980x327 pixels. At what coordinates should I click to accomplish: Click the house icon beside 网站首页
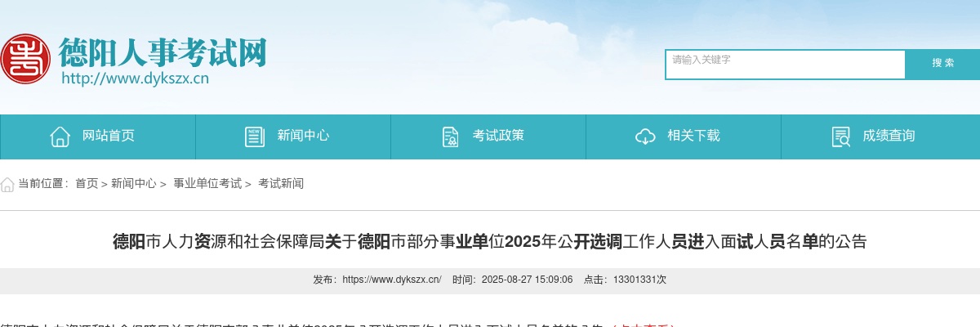[60, 137]
